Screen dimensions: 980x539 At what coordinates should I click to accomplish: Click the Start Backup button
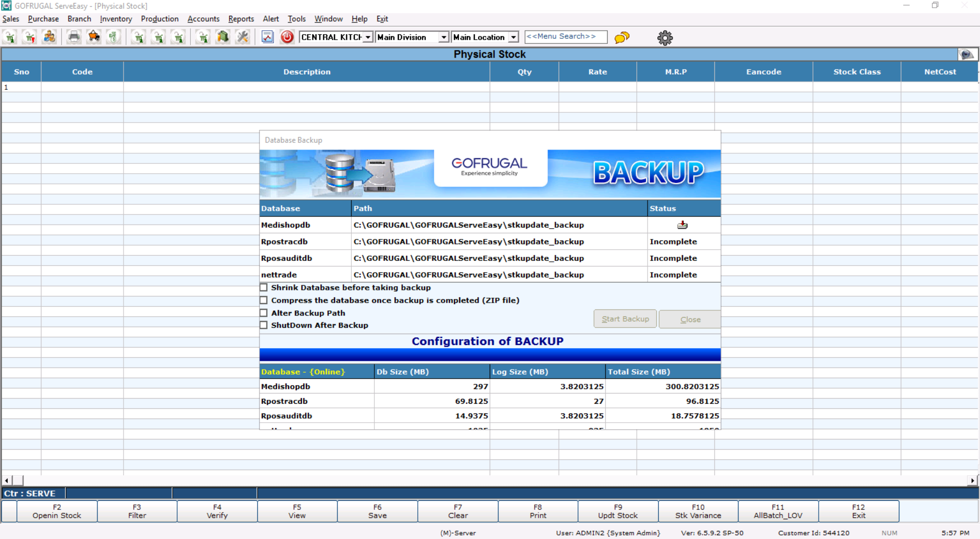coord(625,319)
